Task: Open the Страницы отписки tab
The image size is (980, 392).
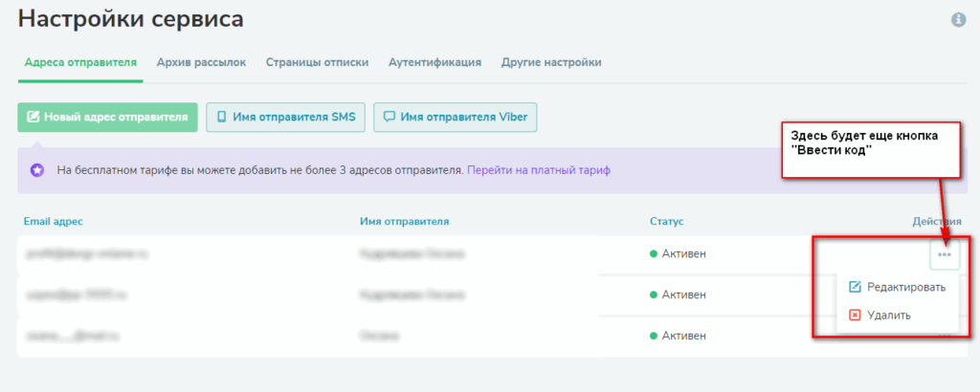Action: click(317, 62)
